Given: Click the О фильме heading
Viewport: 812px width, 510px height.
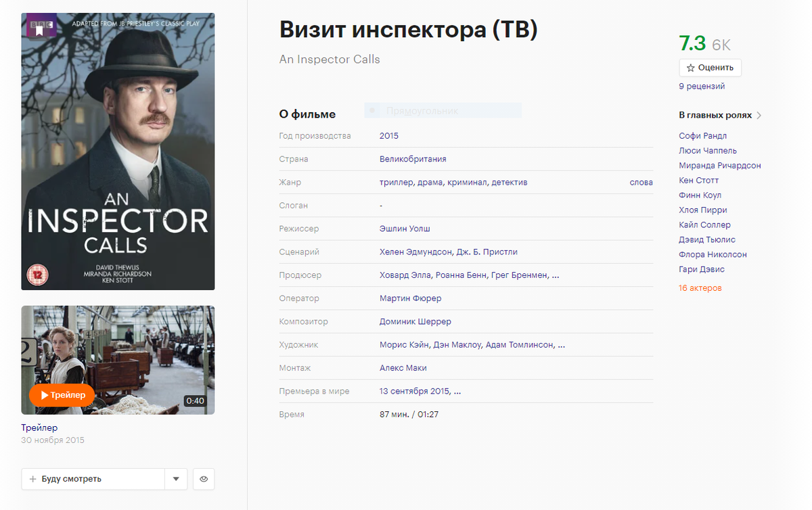Looking at the screenshot, I should 307,114.
